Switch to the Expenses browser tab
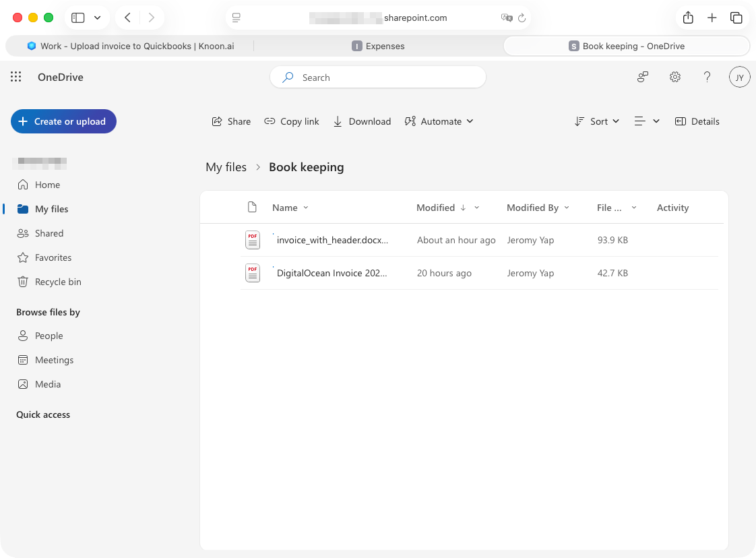 [378, 46]
